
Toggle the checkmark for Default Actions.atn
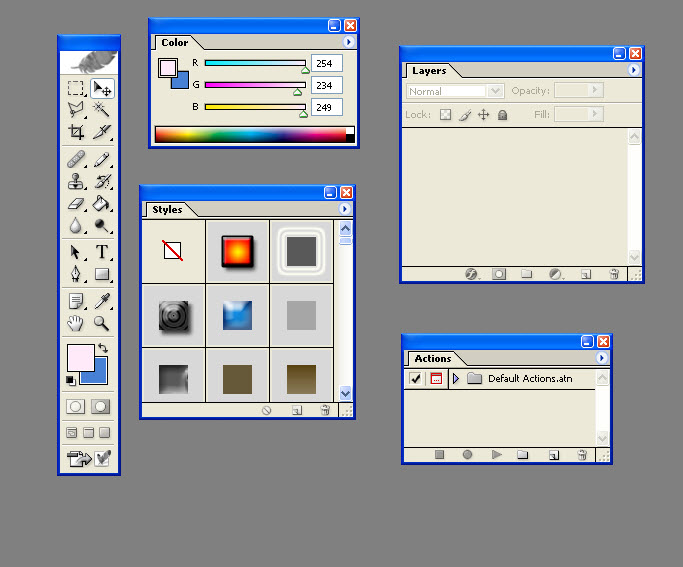(416, 379)
